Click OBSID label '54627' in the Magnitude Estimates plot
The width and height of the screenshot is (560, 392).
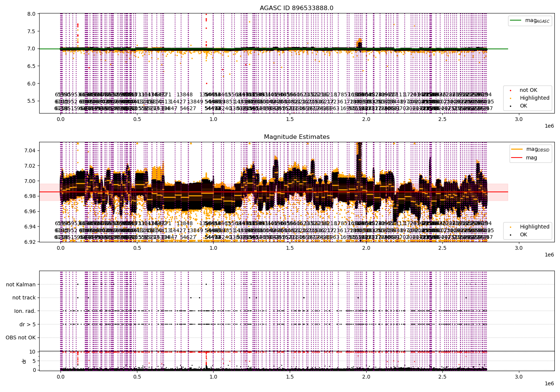pos(188,237)
